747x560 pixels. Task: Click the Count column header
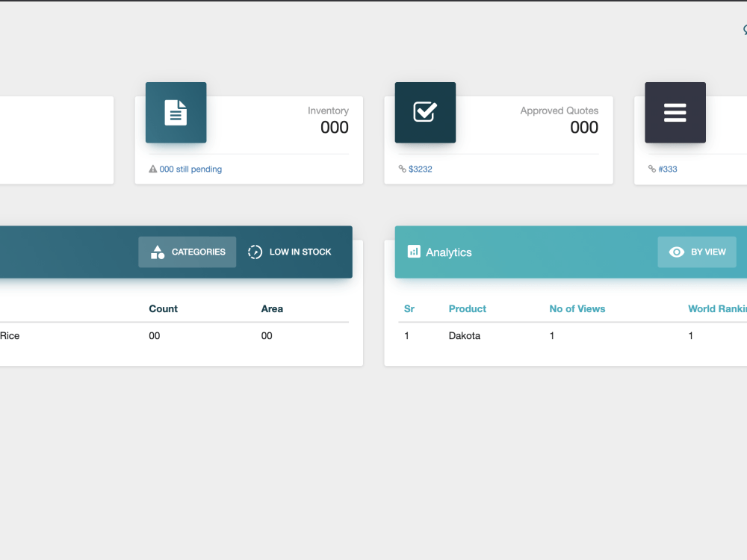164,308
